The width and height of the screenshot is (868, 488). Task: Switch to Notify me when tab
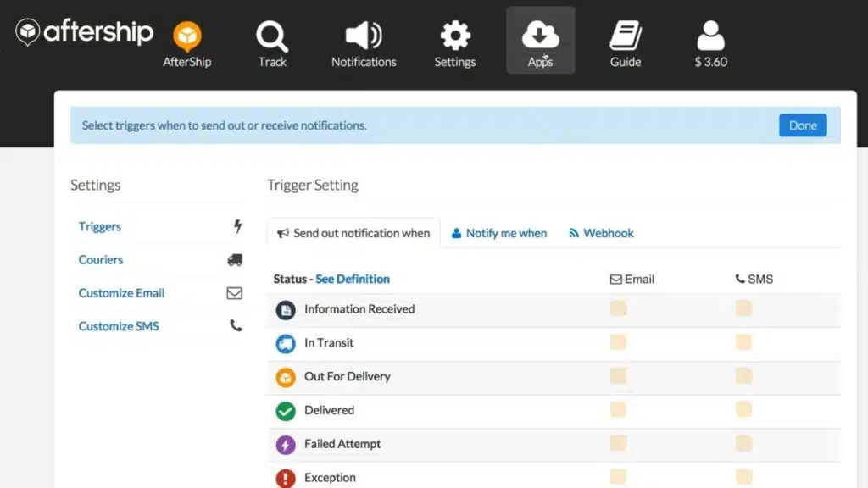(x=499, y=233)
